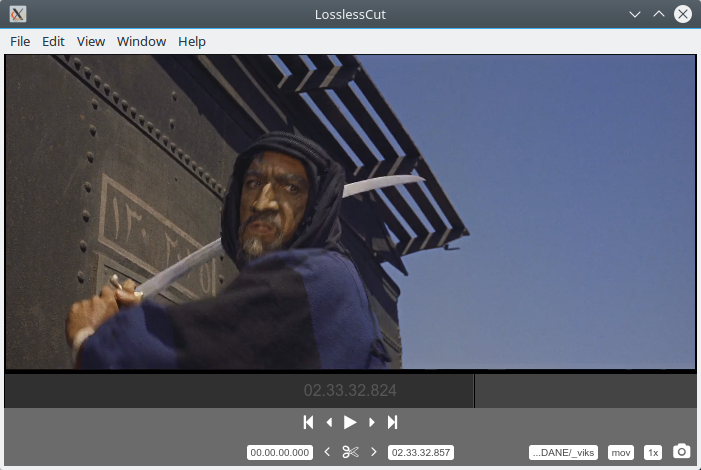Click the cut end time field 02.33.32.857
Image resolution: width=701 pixels, height=470 pixels.
[x=421, y=453]
